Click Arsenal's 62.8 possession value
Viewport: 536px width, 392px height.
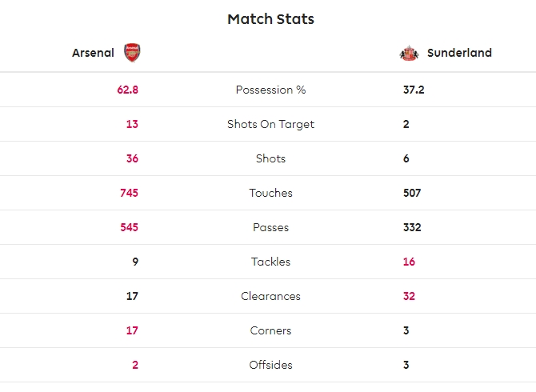point(128,90)
